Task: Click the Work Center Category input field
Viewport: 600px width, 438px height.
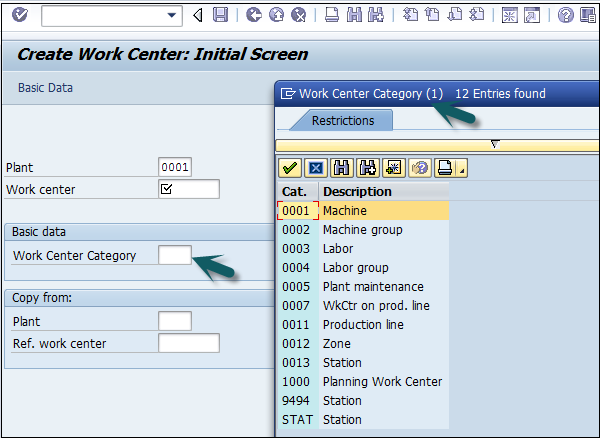Action: 174,255
